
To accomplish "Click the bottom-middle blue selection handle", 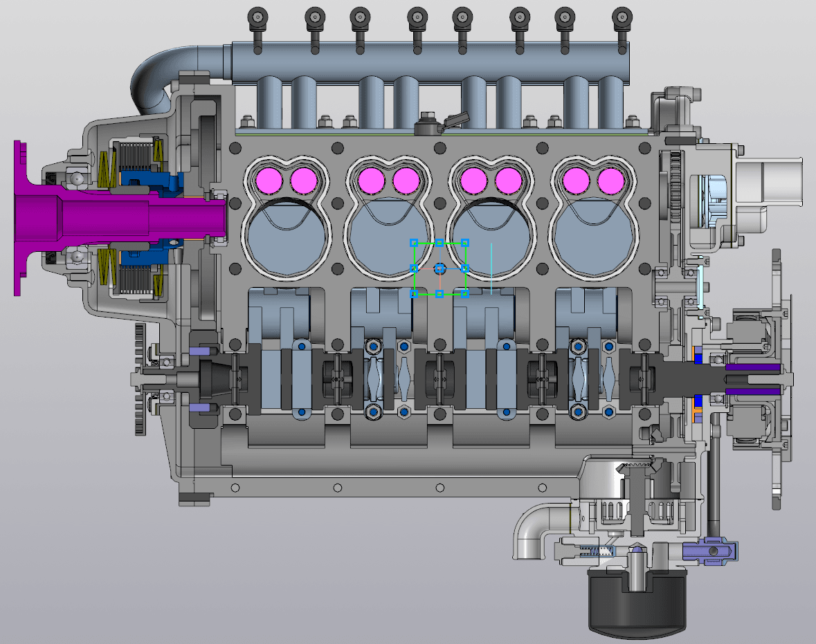I will [439, 294].
